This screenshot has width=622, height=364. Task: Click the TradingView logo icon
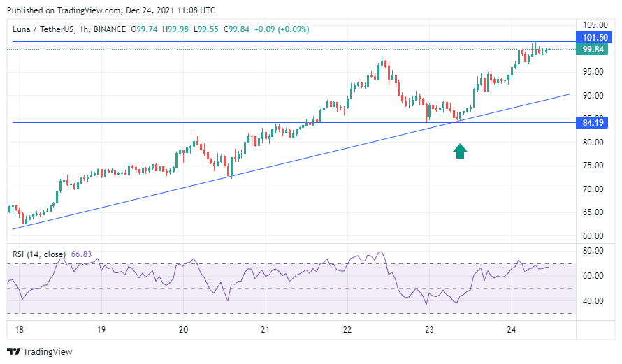(x=13, y=351)
